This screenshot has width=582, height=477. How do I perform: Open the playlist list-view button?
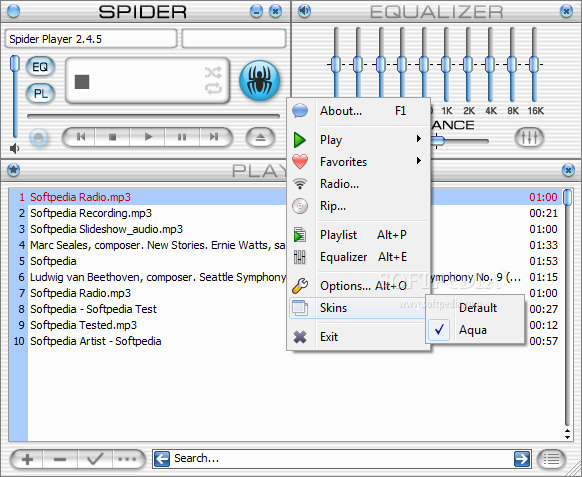click(551, 460)
